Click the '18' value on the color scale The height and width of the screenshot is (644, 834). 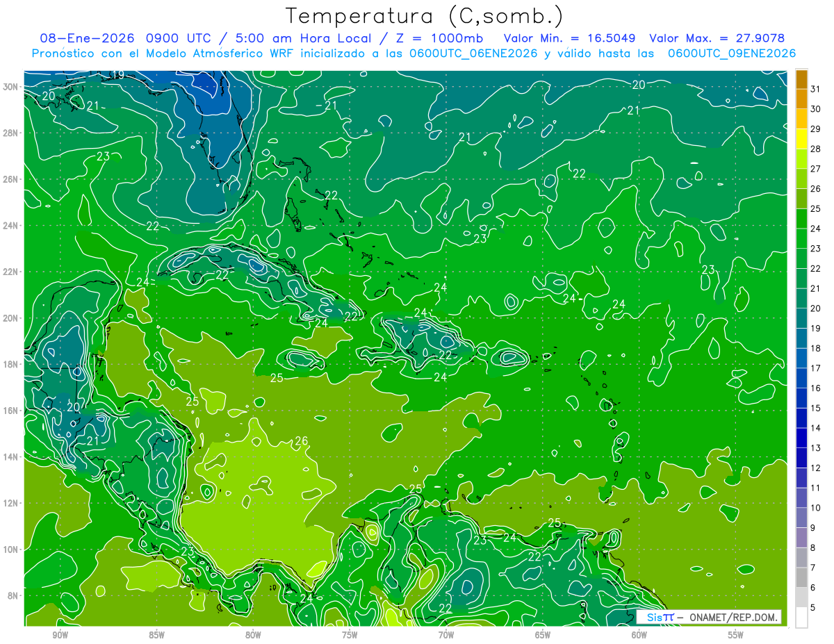pos(816,349)
